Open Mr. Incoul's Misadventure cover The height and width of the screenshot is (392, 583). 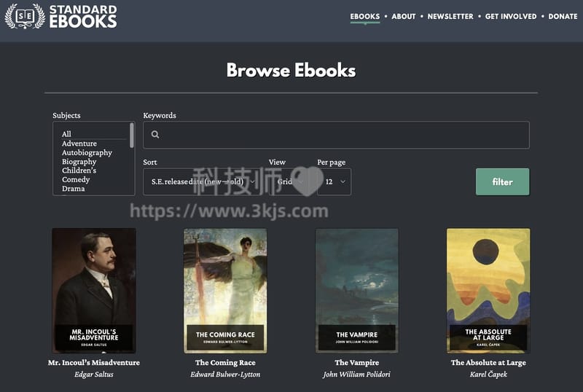[x=94, y=291]
